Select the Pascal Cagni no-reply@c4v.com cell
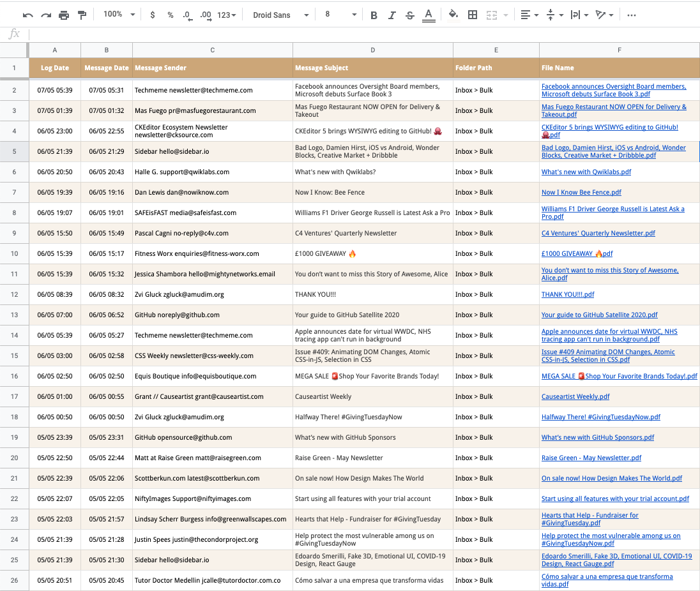This screenshot has width=700, height=591. [213, 234]
